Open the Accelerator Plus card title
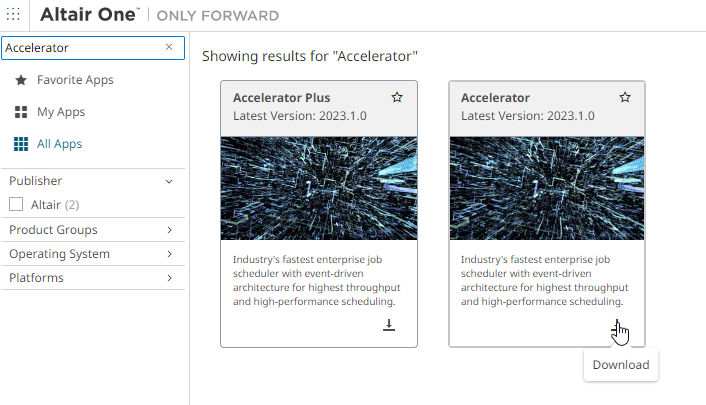Viewport: 706px width, 405px height. point(280,98)
